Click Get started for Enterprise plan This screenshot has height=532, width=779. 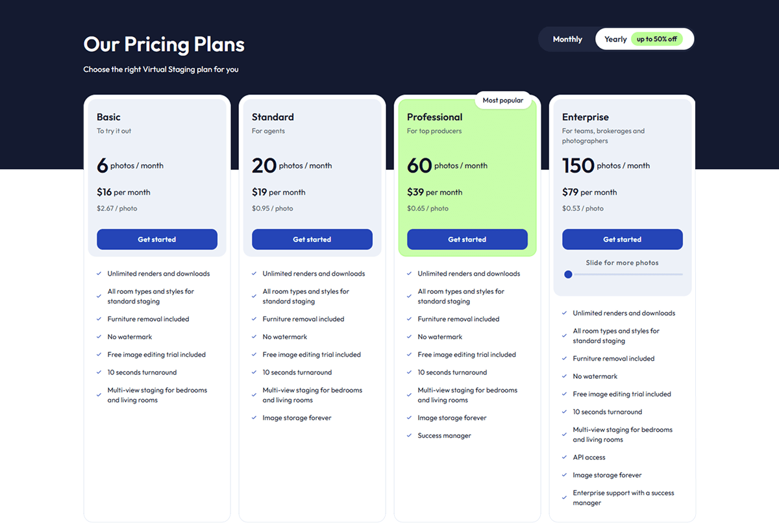click(x=623, y=239)
